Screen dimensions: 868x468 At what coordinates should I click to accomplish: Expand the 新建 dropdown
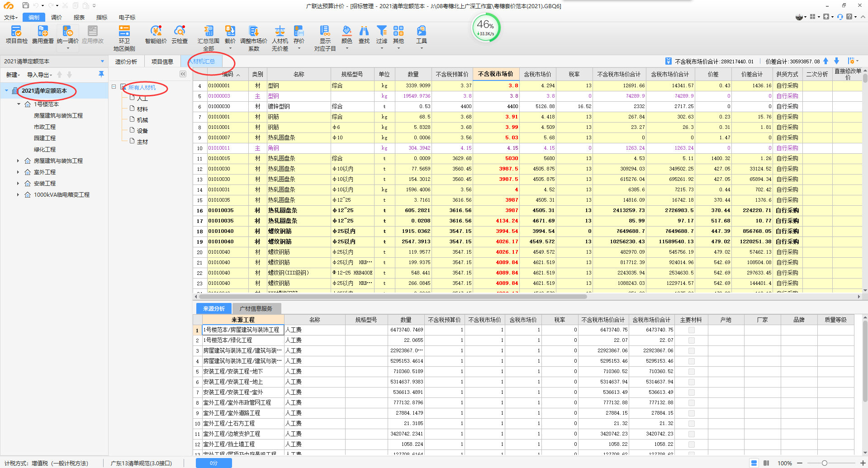(x=13, y=75)
